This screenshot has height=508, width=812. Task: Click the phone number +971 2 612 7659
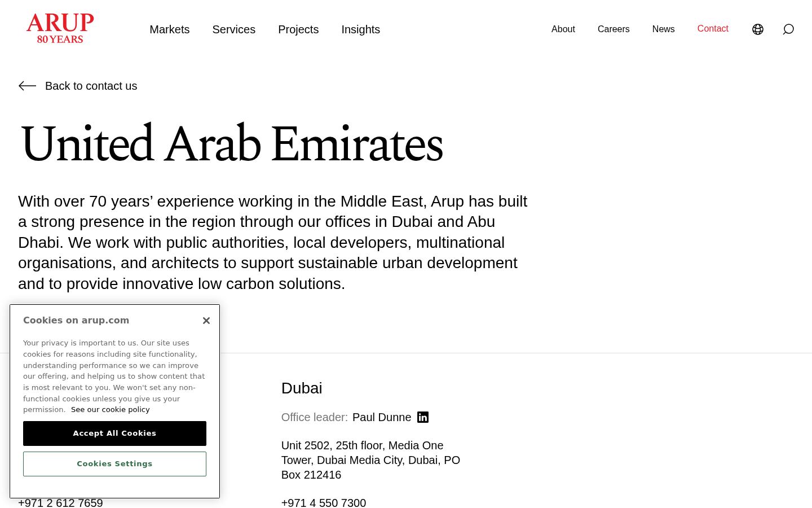60,503
